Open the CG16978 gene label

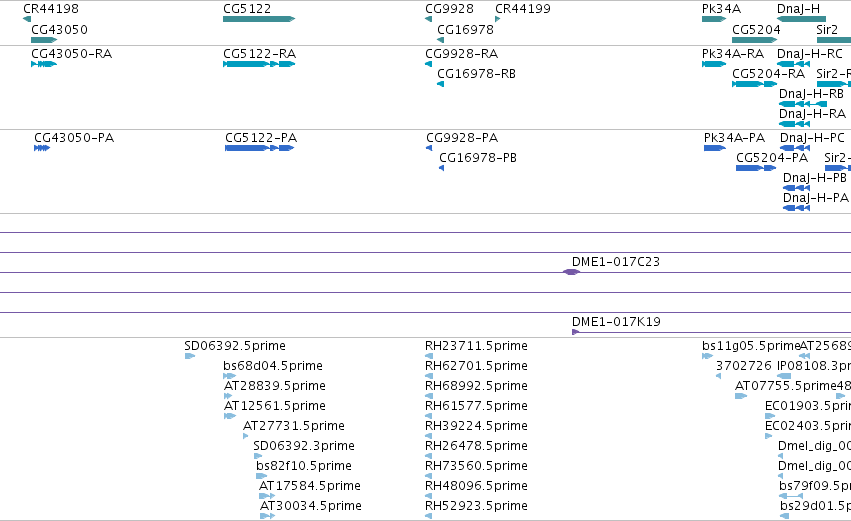(465, 29)
